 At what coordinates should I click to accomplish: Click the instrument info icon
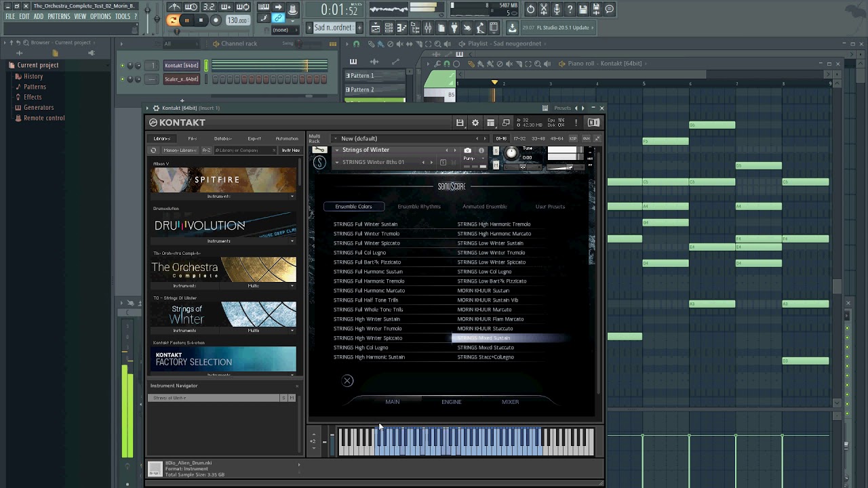[481, 150]
